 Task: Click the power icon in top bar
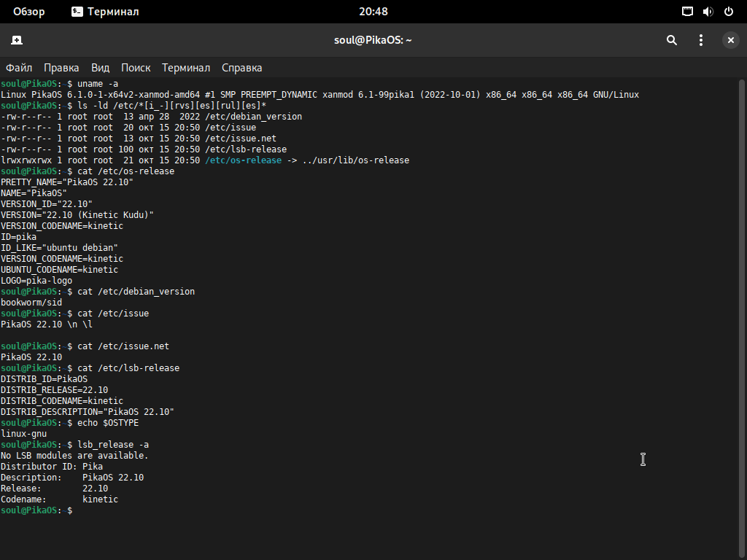coord(729,12)
